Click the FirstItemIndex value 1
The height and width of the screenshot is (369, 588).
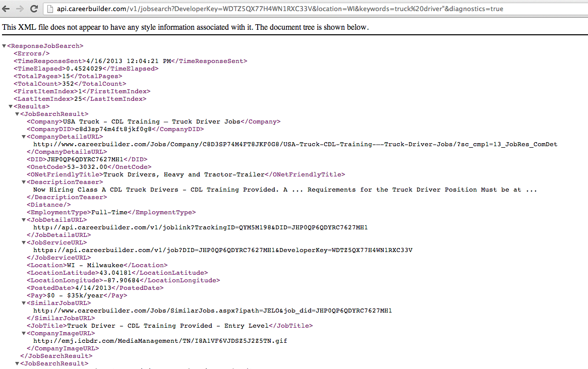tap(80, 91)
